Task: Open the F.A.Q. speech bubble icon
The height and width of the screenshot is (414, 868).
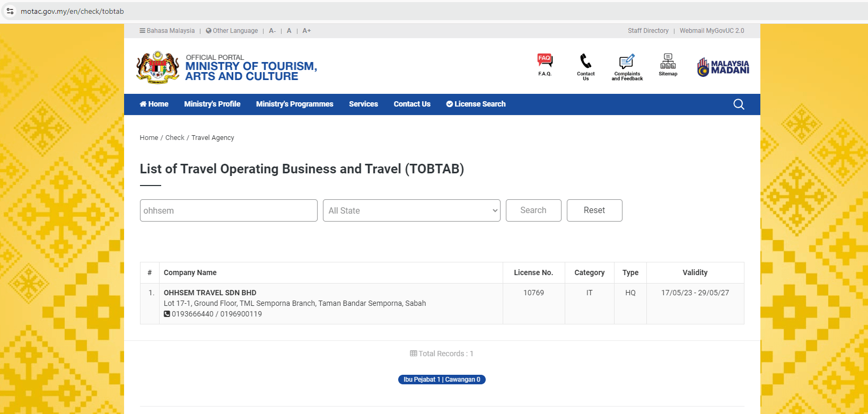Action: tap(545, 61)
